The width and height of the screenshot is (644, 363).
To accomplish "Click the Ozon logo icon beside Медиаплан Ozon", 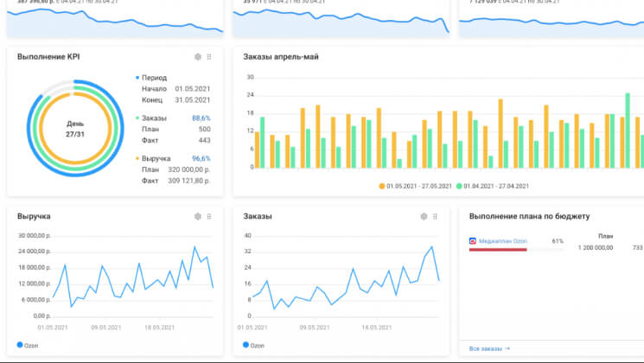I will 473,241.
